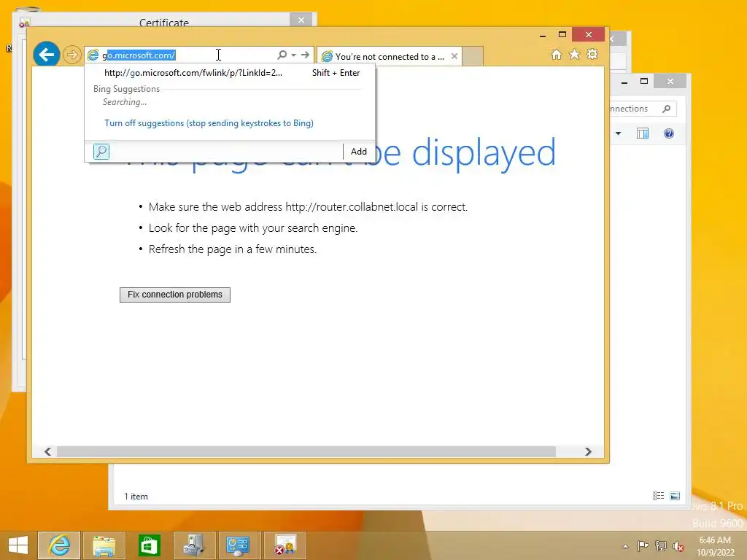Click the '1 item' status text

pos(136,496)
